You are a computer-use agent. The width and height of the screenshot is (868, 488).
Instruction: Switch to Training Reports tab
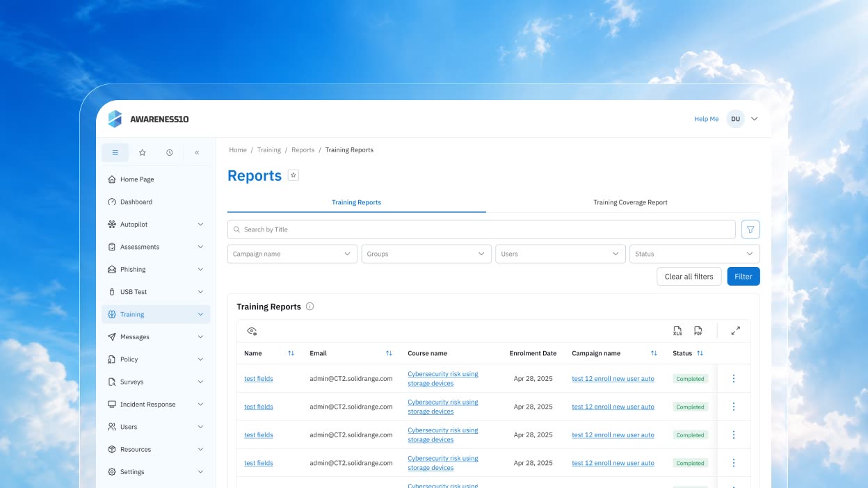coord(356,202)
